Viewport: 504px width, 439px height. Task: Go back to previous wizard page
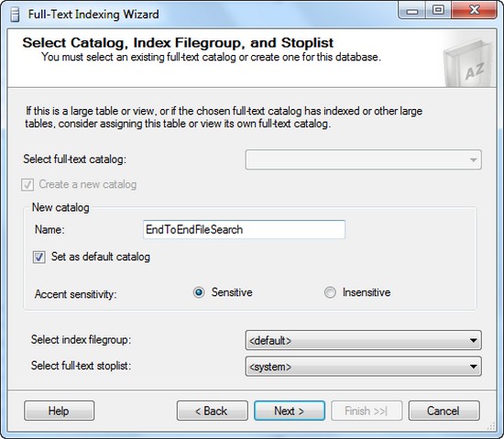click(x=213, y=411)
